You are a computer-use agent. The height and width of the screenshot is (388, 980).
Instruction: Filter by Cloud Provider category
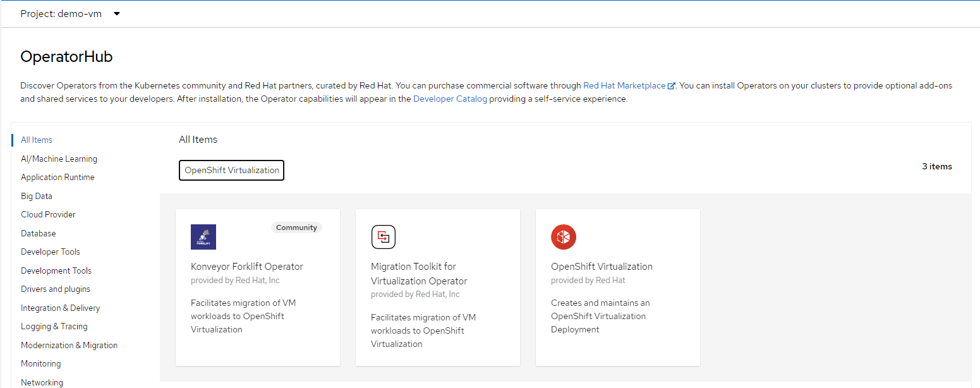48,215
